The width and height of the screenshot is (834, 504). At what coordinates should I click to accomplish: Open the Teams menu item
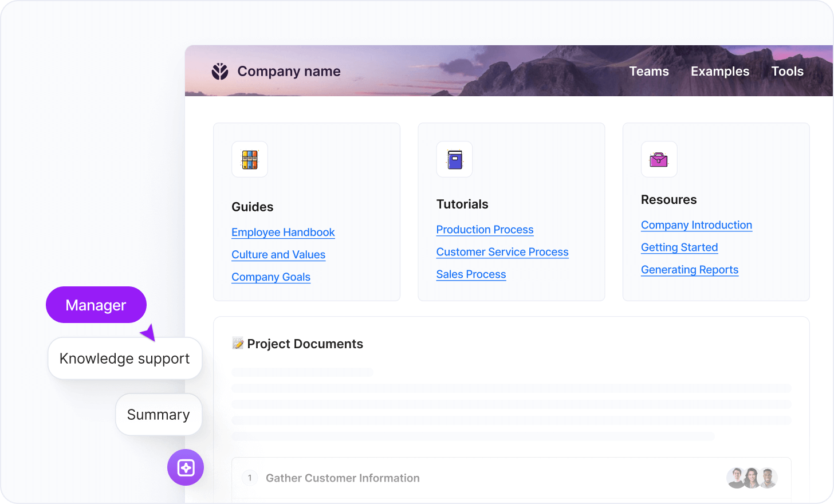[x=649, y=71]
